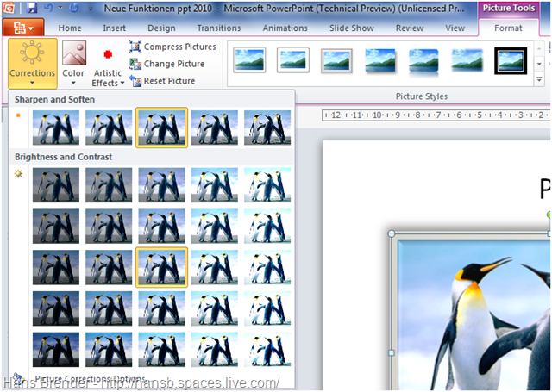Choose the bottom-left brightness and contrast preset

coord(56,349)
